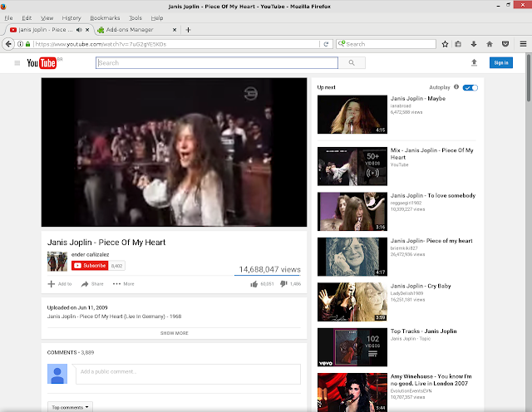
Task: Click the Sign in button
Action: click(x=500, y=63)
